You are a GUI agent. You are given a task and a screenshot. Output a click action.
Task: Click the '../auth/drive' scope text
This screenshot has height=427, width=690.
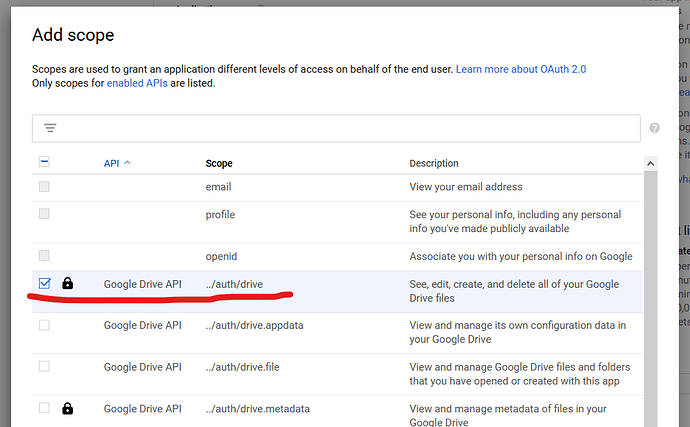234,284
